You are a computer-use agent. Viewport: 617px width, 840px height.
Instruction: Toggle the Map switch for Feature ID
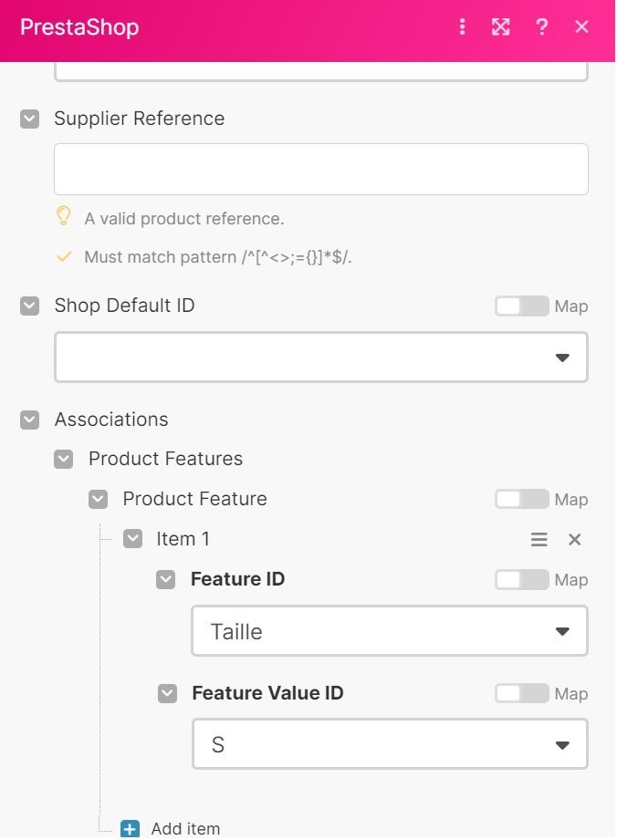(521, 580)
